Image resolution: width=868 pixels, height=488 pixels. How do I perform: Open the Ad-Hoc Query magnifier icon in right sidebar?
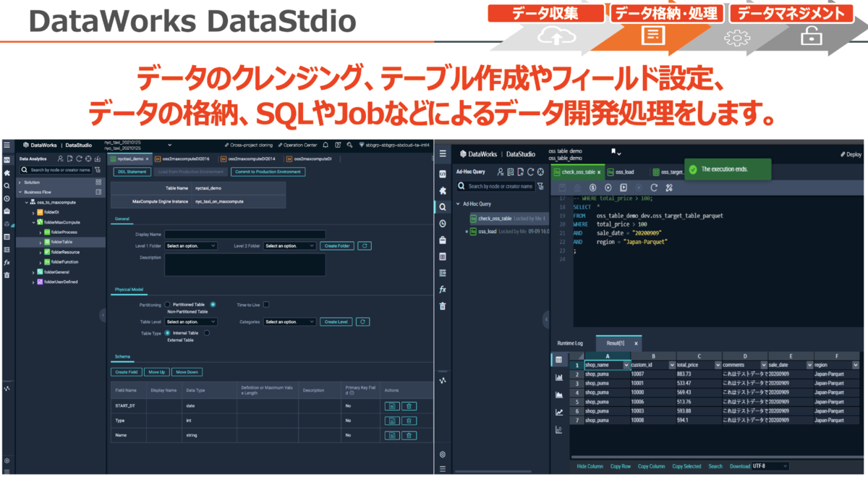443,207
